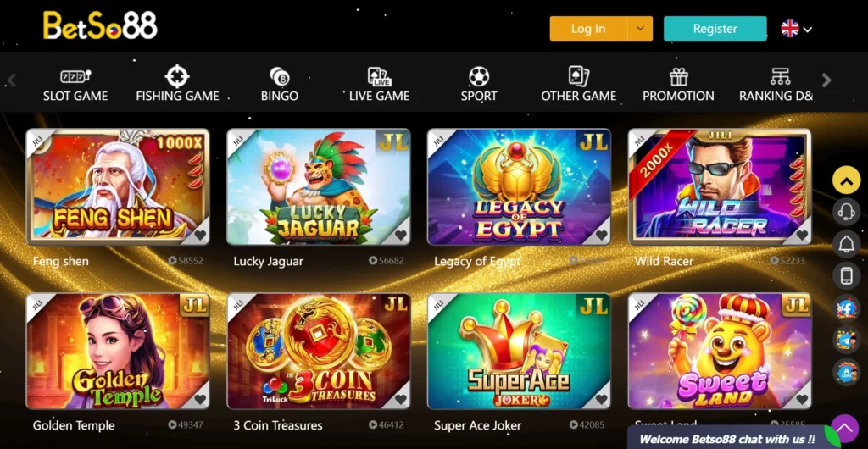
Task: Open the Legacy of Egypt game thumbnail
Action: click(520, 187)
